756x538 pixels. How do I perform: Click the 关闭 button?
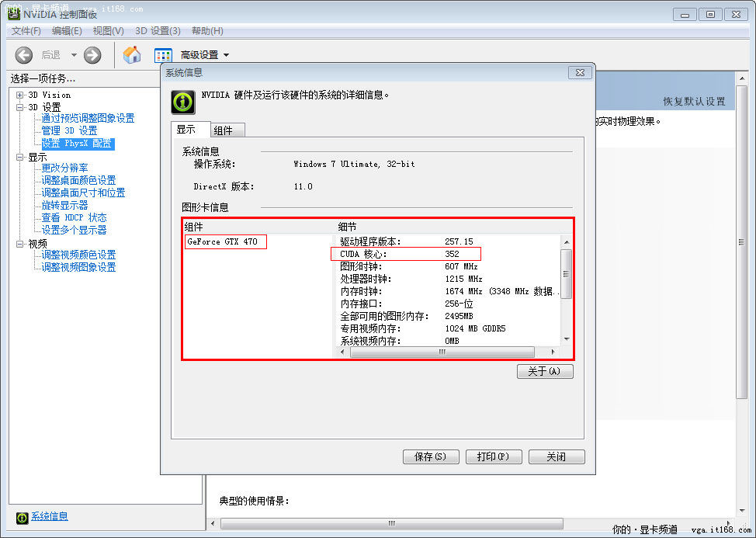click(557, 456)
